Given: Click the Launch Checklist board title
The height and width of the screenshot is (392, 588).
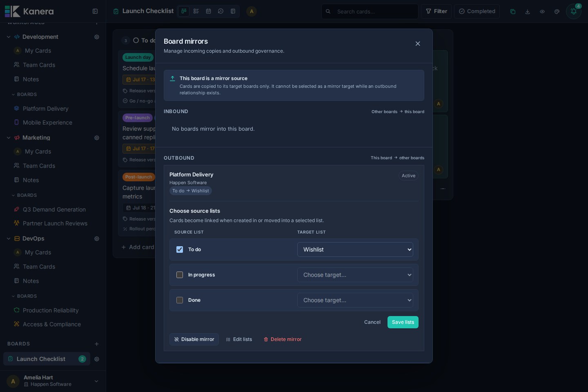Looking at the screenshot, I should point(148,11).
